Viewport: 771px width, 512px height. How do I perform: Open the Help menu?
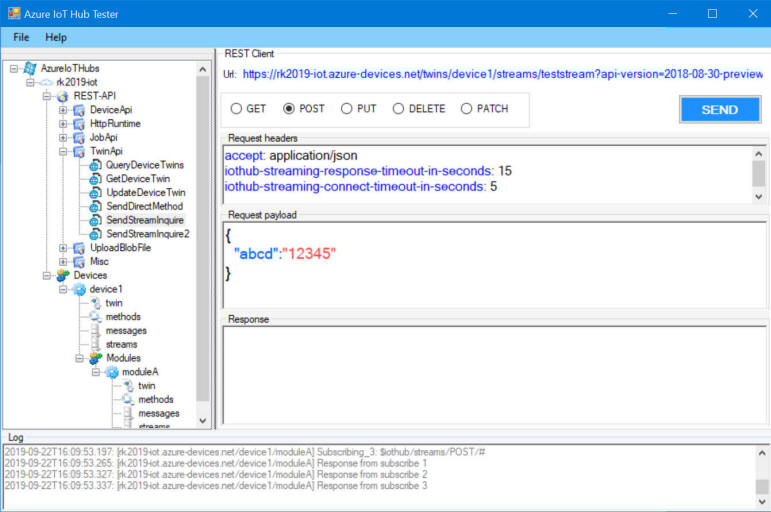(x=56, y=37)
